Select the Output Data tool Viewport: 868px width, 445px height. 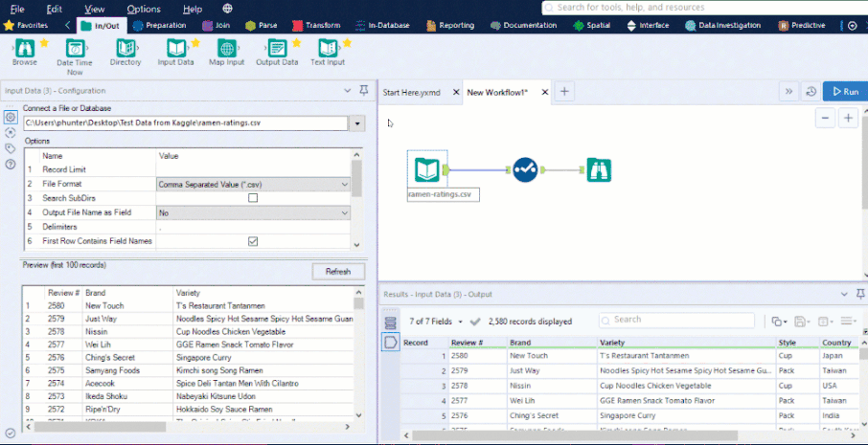(277, 48)
